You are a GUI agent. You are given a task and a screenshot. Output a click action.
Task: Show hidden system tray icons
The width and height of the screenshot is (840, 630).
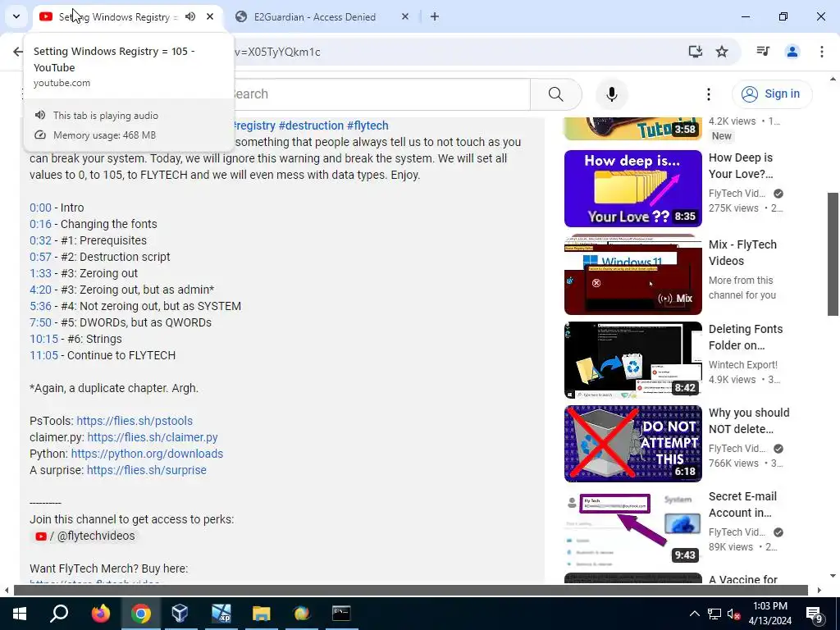[x=694, y=614]
